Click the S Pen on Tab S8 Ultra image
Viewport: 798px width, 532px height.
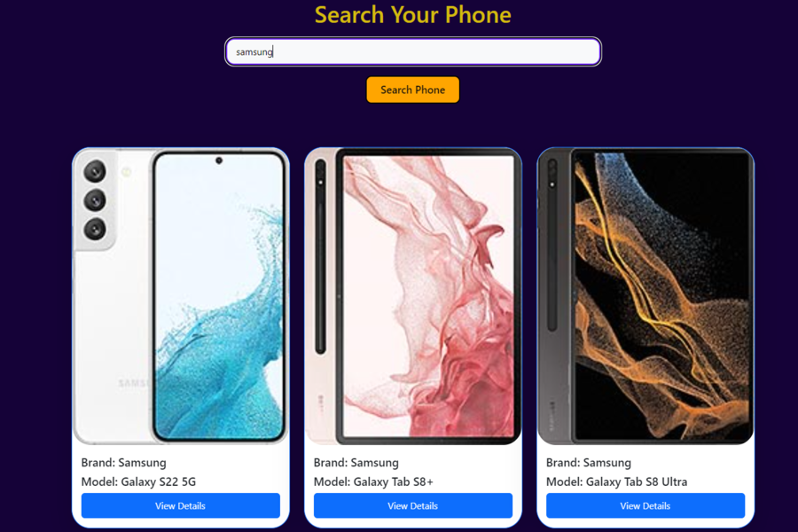click(552, 246)
